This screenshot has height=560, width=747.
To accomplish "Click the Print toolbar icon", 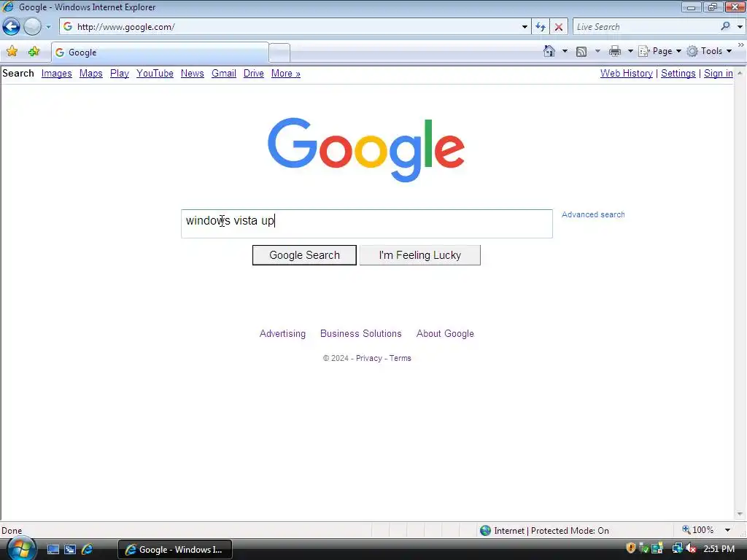I will coord(615,51).
